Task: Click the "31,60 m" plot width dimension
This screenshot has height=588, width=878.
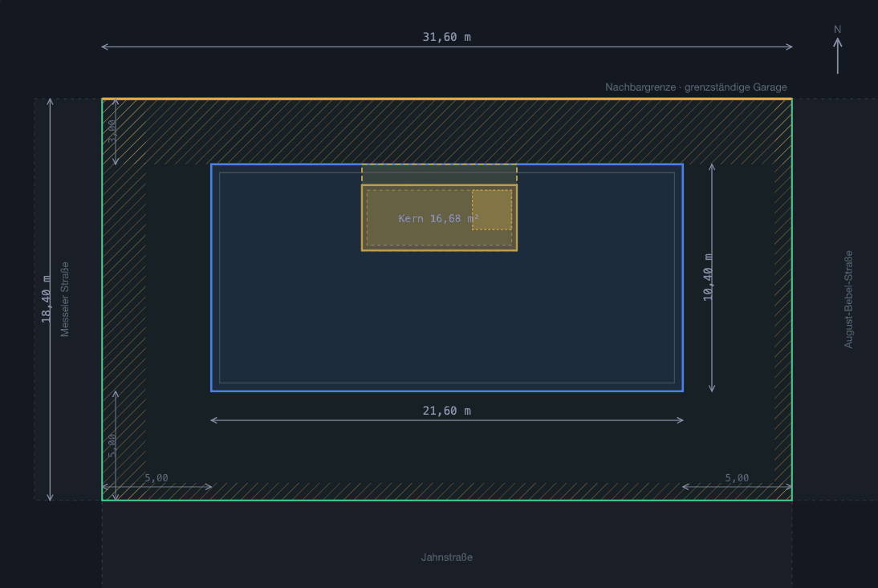Action: pos(446,37)
